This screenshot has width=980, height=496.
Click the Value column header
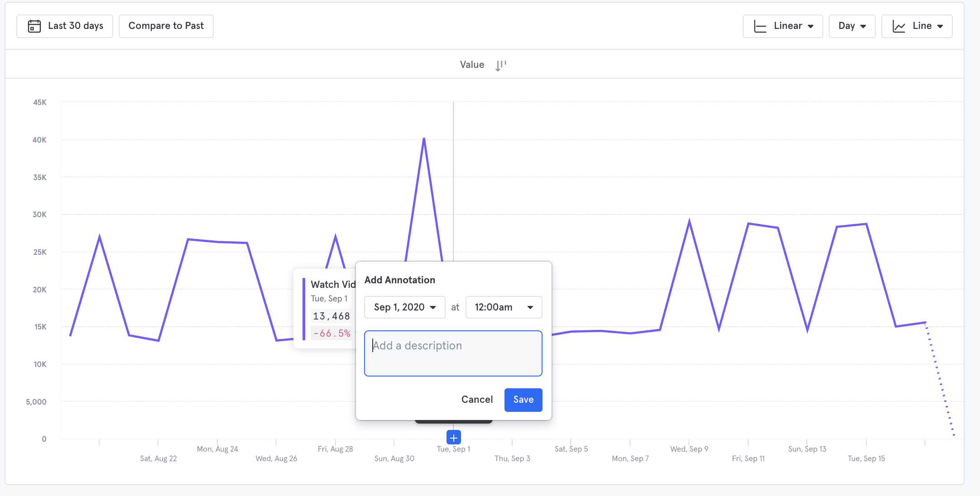472,65
